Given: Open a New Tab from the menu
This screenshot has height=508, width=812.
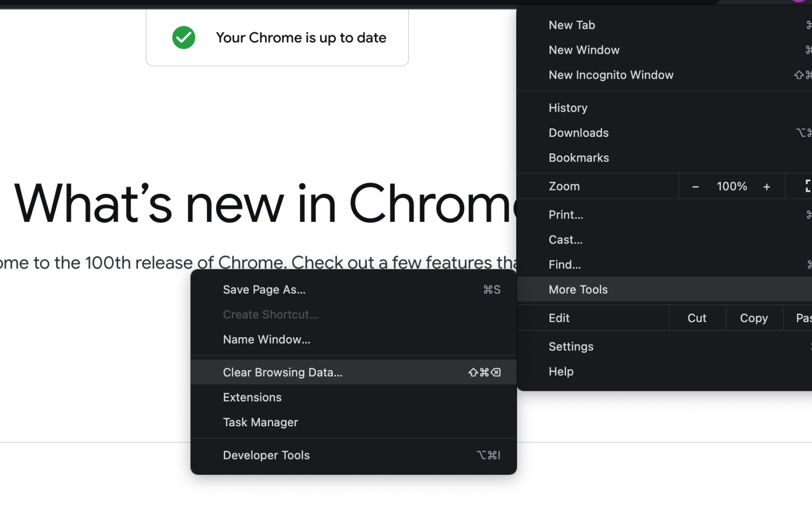Looking at the screenshot, I should click(x=664, y=25).
